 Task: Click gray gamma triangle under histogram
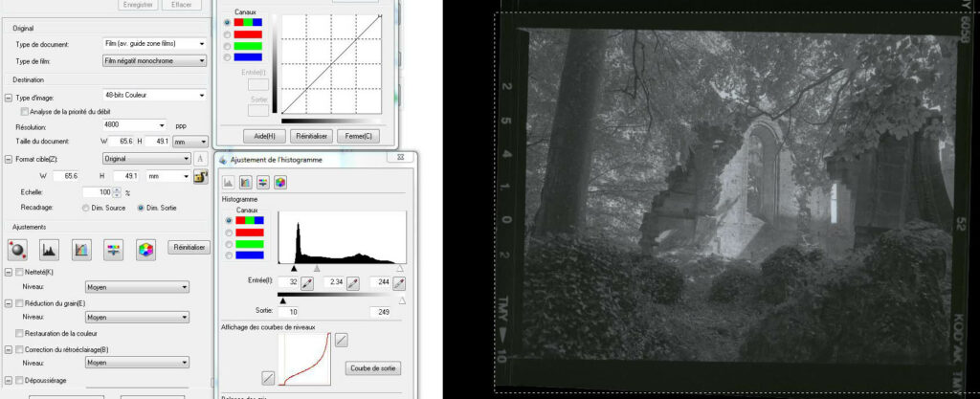(317, 269)
